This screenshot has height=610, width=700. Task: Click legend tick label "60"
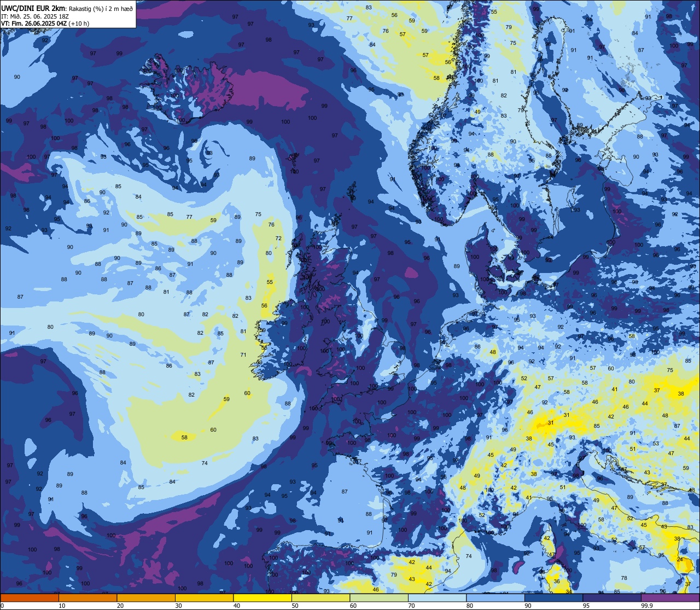pyautogui.click(x=353, y=606)
